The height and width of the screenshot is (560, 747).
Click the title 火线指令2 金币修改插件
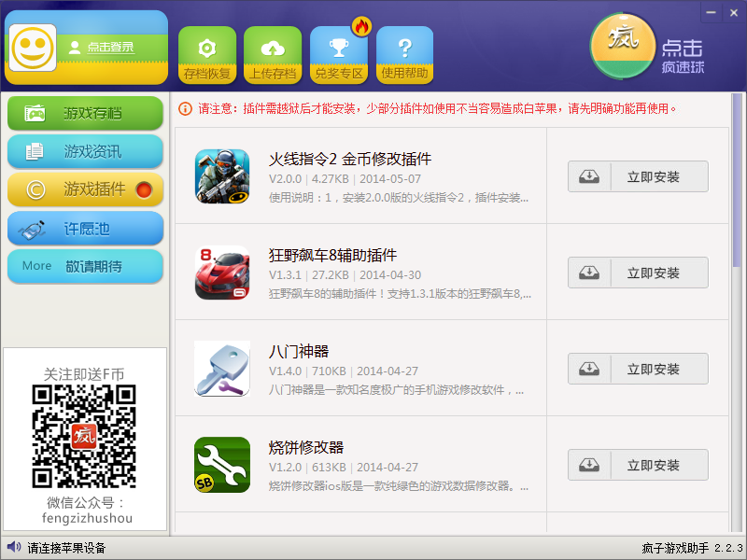click(350, 159)
